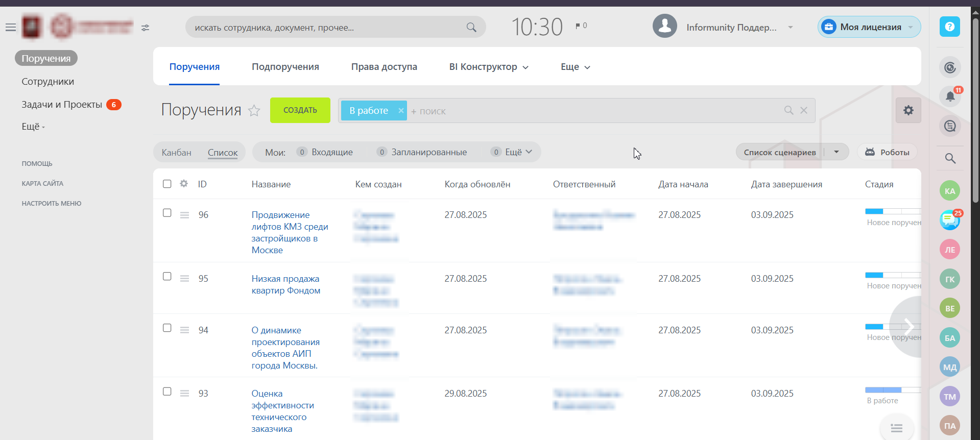Viewport: 980px width, 440px height.
Task: Open the chat feed icon in right sidebar
Action: [x=950, y=126]
